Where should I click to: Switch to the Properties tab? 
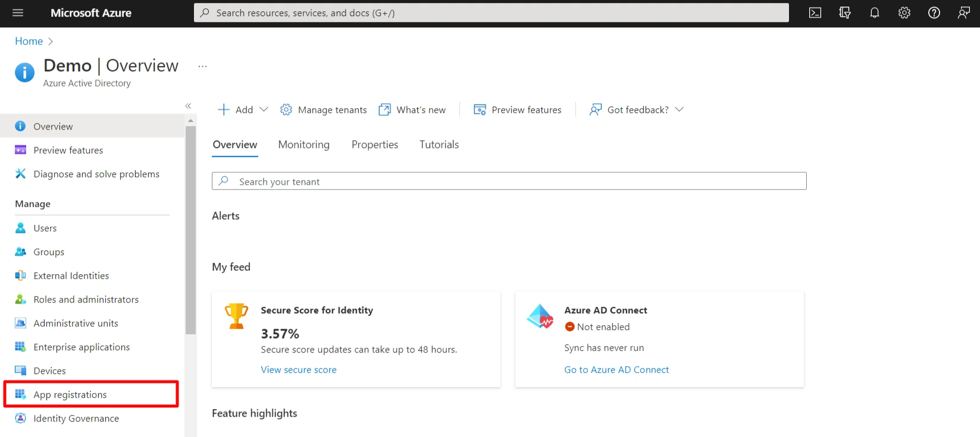[375, 144]
